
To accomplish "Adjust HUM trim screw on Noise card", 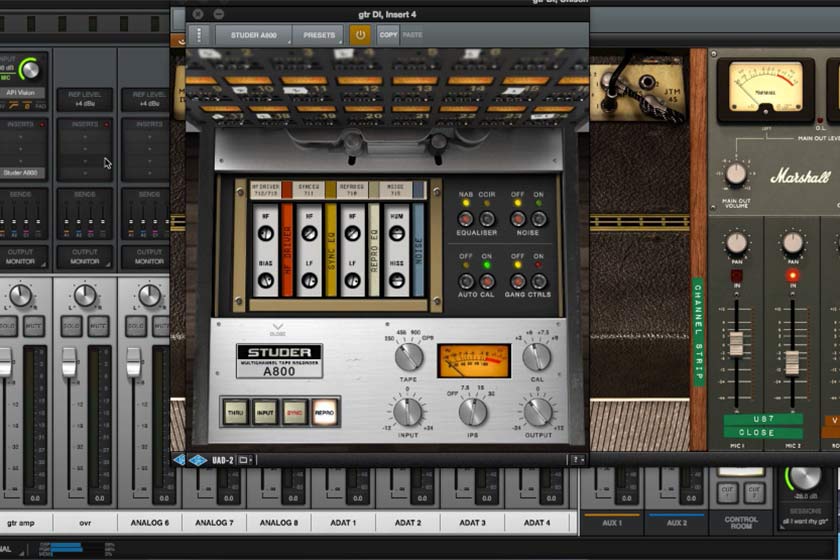I will click(x=396, y=234).
